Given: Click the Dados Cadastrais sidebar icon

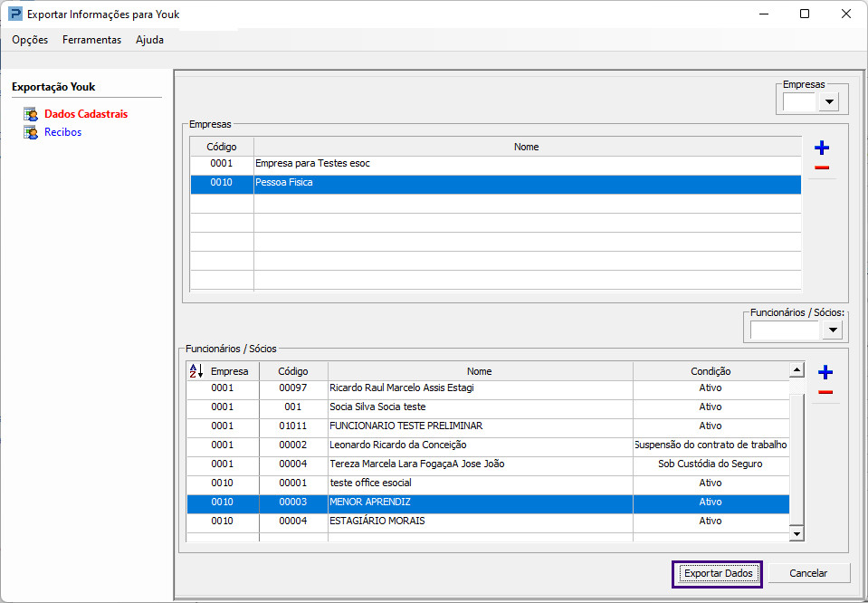Looking at the screenshot, I should 31,114.
